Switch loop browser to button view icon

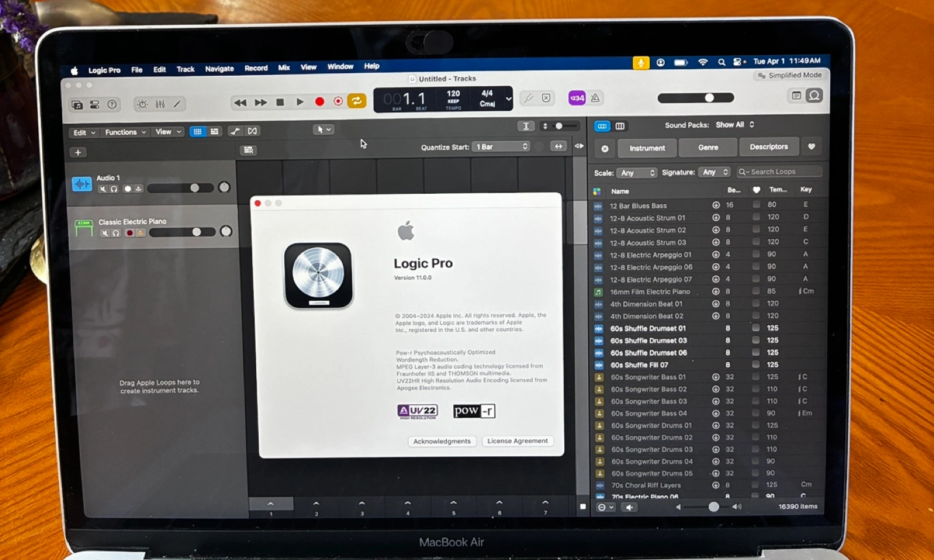(x=602, y=126)
